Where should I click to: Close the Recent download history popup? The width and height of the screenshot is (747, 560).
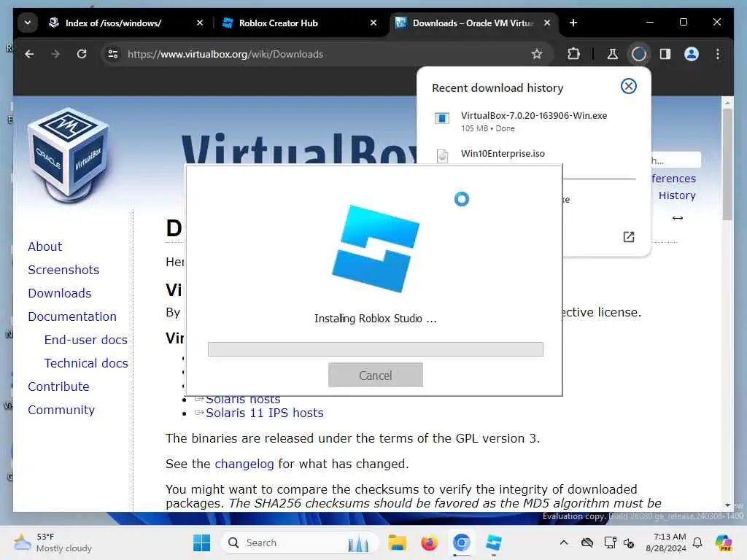628,86
